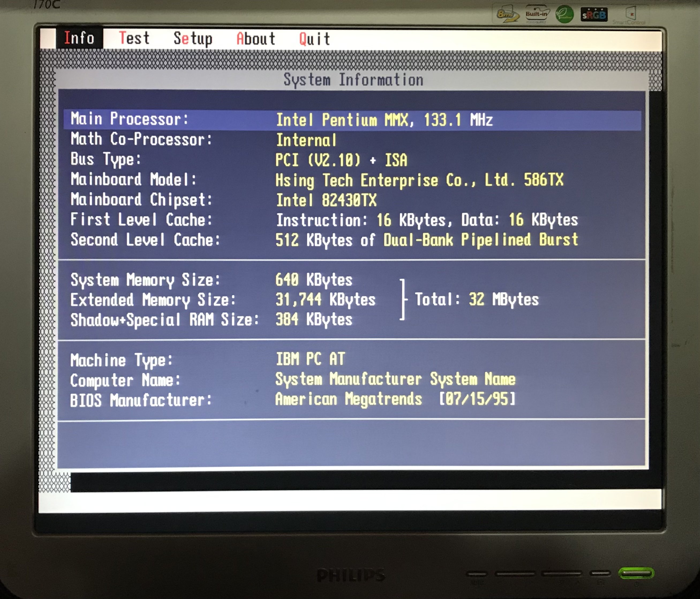Click the First Level Cache entry
Image resolution: width=700 pixels, height=599 pixels.
click(141, 220)
